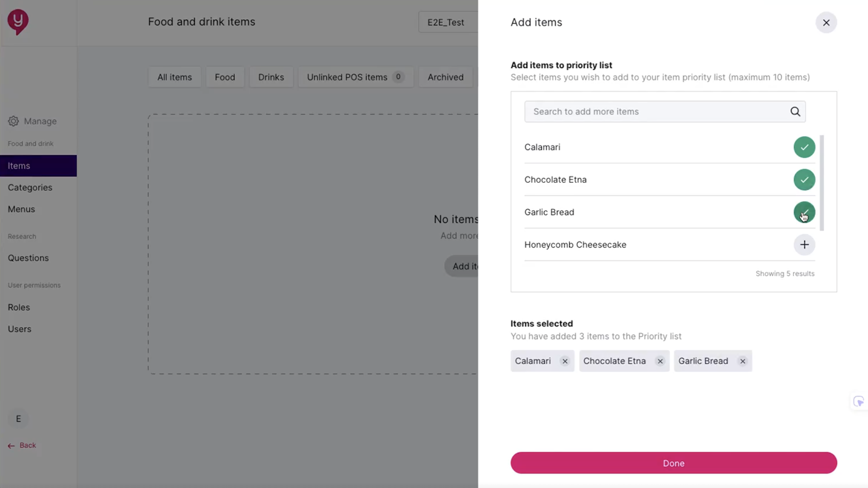Click the item list scrollbar

822,183
